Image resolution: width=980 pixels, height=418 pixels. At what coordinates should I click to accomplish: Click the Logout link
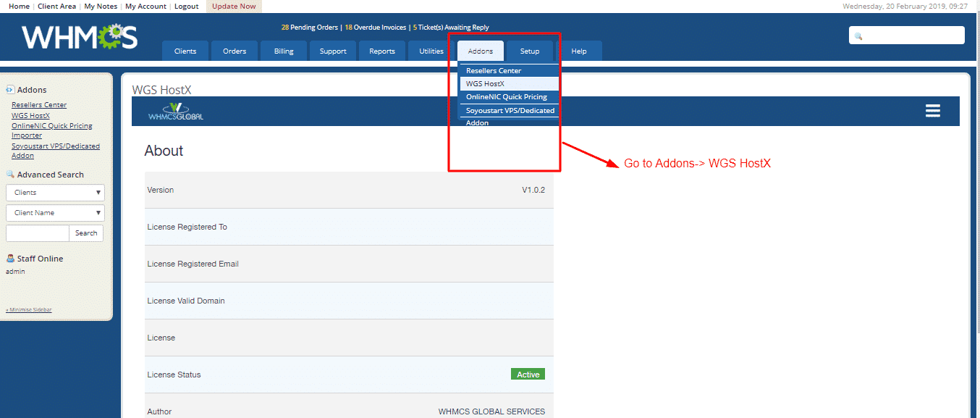pos(186,7)
